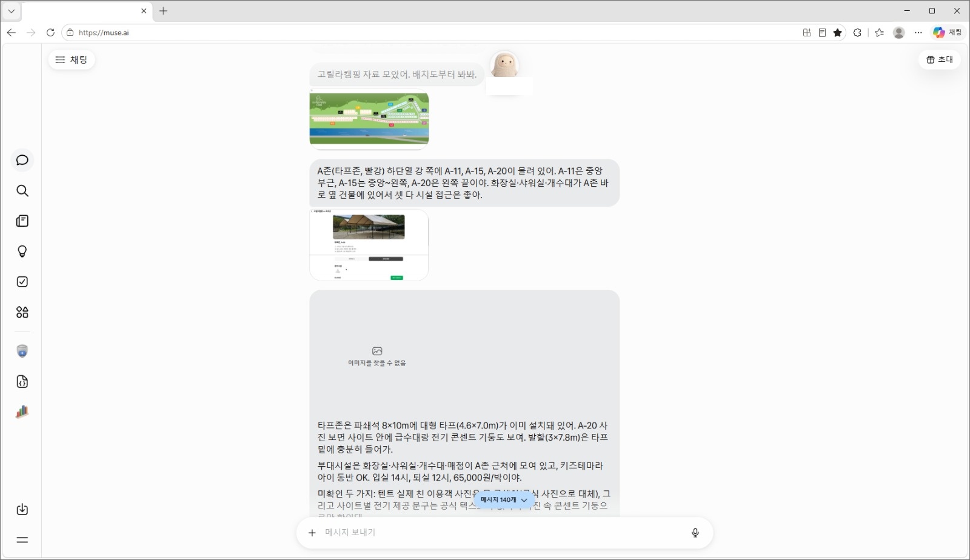
Task: Click the download icon in sidebar
Action: [x=22, y=509]
